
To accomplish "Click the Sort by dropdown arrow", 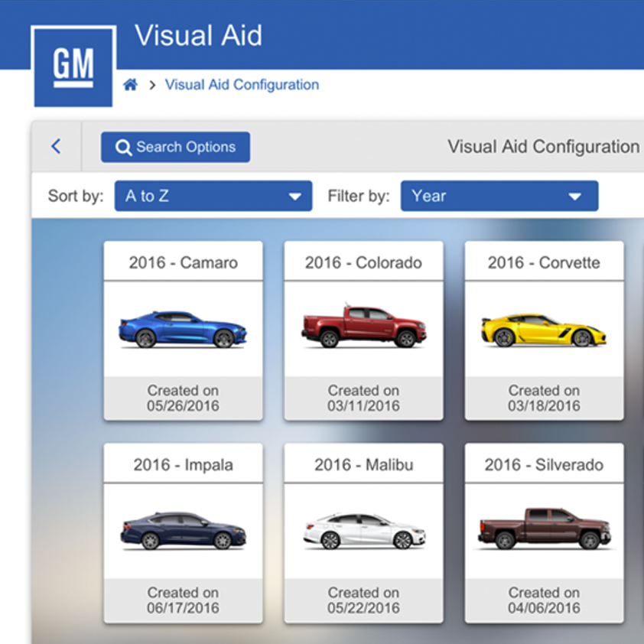I will click(x=294, y=197).
